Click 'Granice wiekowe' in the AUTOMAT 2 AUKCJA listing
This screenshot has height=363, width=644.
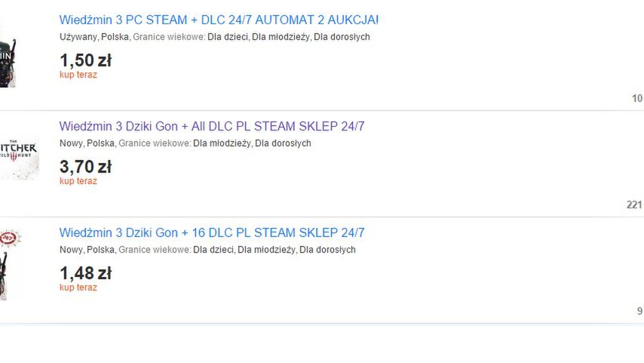[169, 37]
